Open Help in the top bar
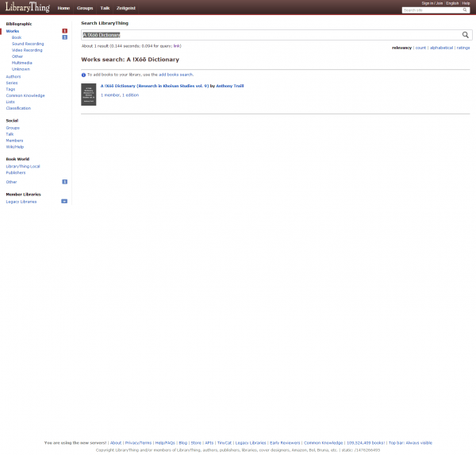The height and width of the screenshot is (455, 476). click(x=466, y=3)
